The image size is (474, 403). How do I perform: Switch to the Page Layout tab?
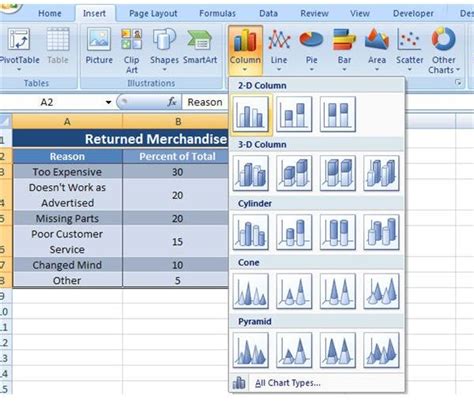pyautogui.click(x=153, y=13)
